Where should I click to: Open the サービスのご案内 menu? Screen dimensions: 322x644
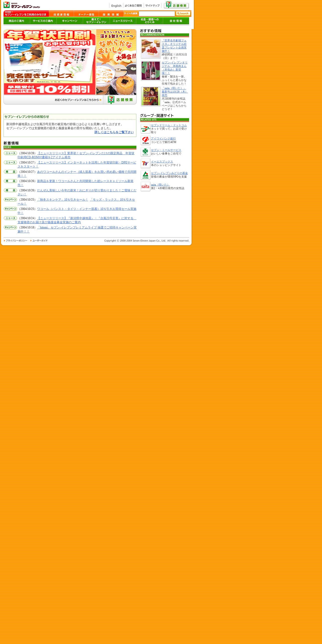(x=43, y=21)
